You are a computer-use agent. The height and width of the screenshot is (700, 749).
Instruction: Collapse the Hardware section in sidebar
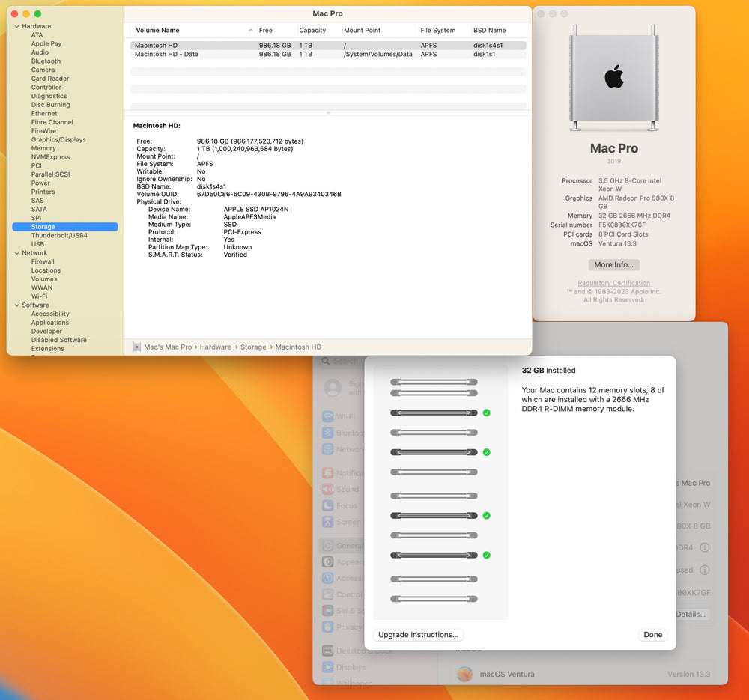click(x=16, y=26)
